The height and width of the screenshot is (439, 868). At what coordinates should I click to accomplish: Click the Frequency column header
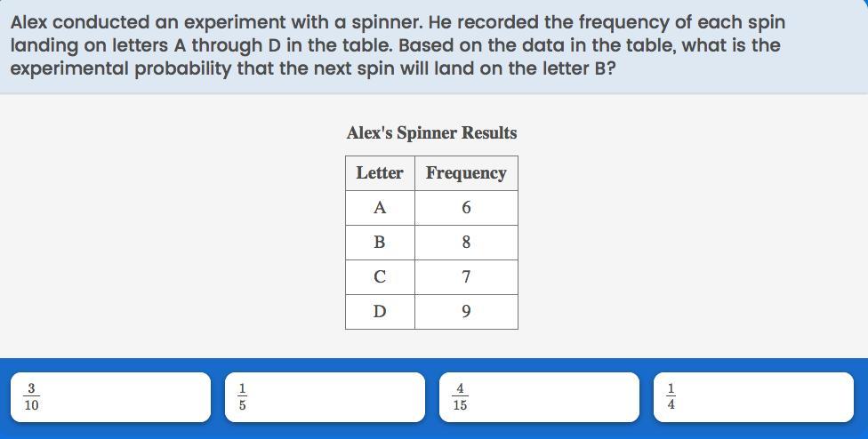pos(466,173)
